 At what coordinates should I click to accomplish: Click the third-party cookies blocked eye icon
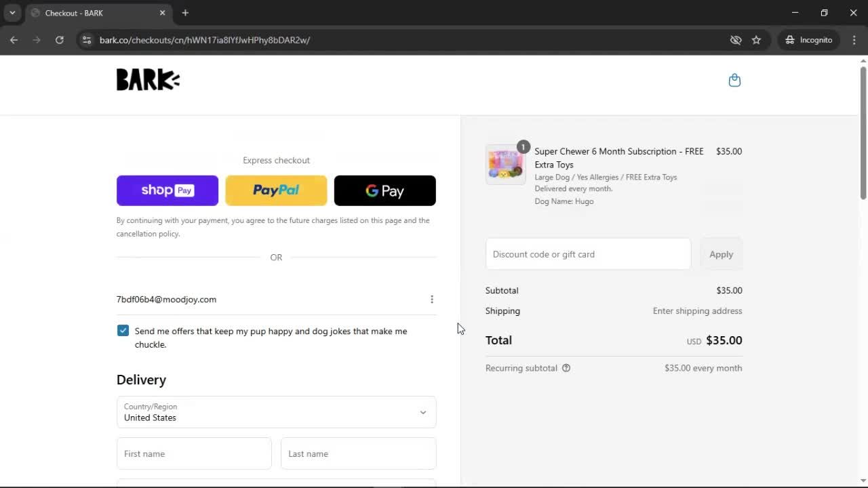point(736,40)
